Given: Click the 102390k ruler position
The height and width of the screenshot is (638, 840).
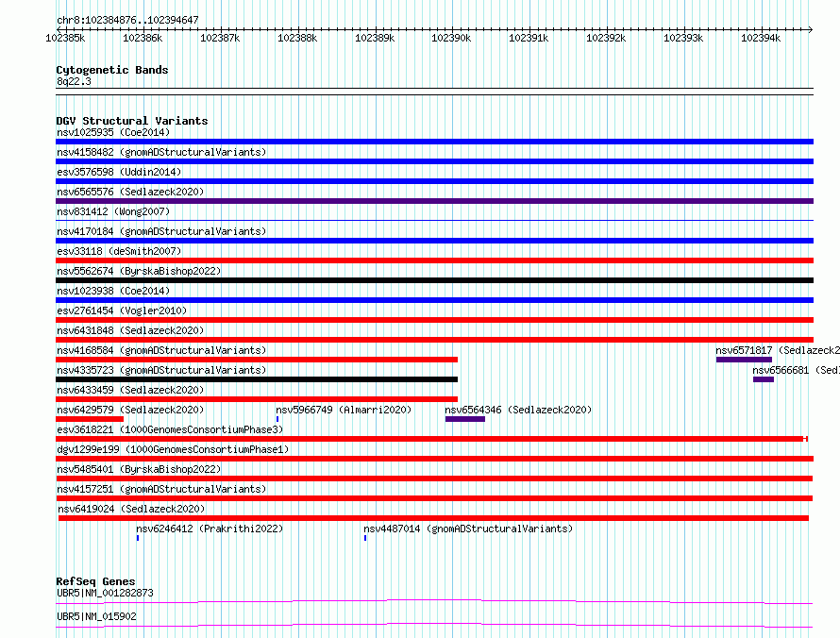Looking at the screenshot, I should point(451,38).
